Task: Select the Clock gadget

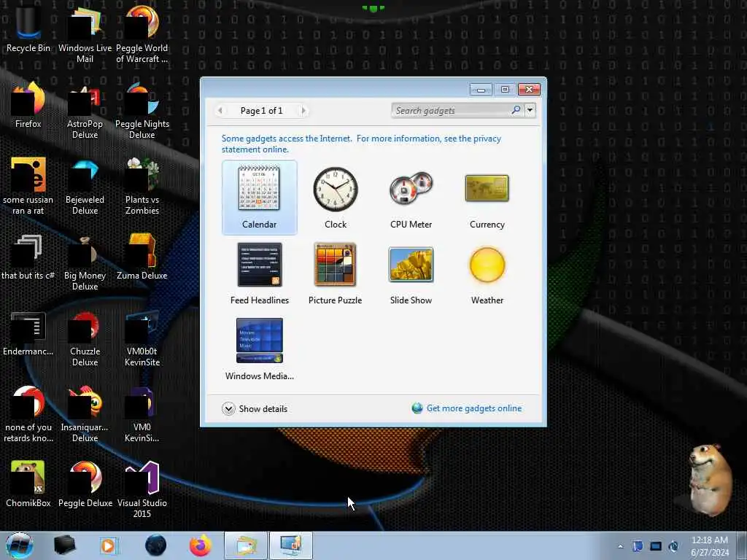Action: (336, 197)
